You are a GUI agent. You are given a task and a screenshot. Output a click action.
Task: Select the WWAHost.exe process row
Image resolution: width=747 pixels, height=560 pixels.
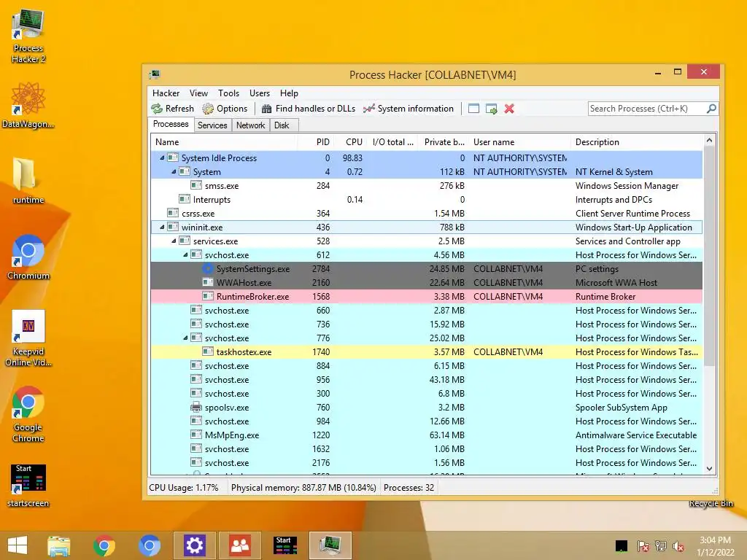click(426, 282)
